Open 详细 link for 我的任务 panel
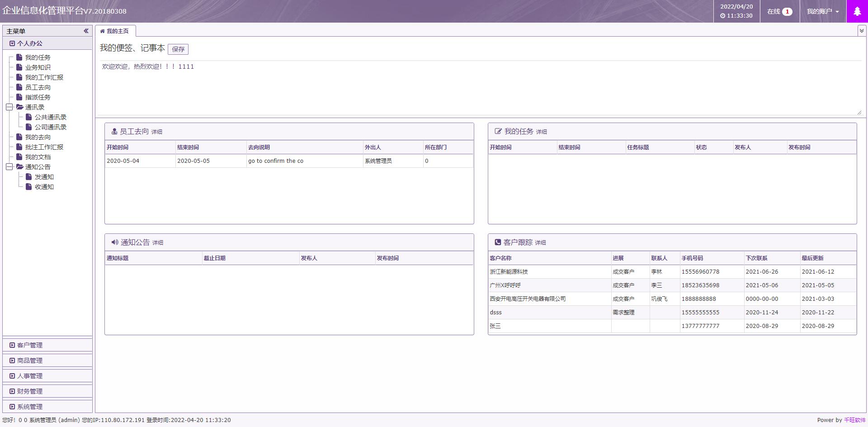 pyautogui.click(x=542, y=132)
